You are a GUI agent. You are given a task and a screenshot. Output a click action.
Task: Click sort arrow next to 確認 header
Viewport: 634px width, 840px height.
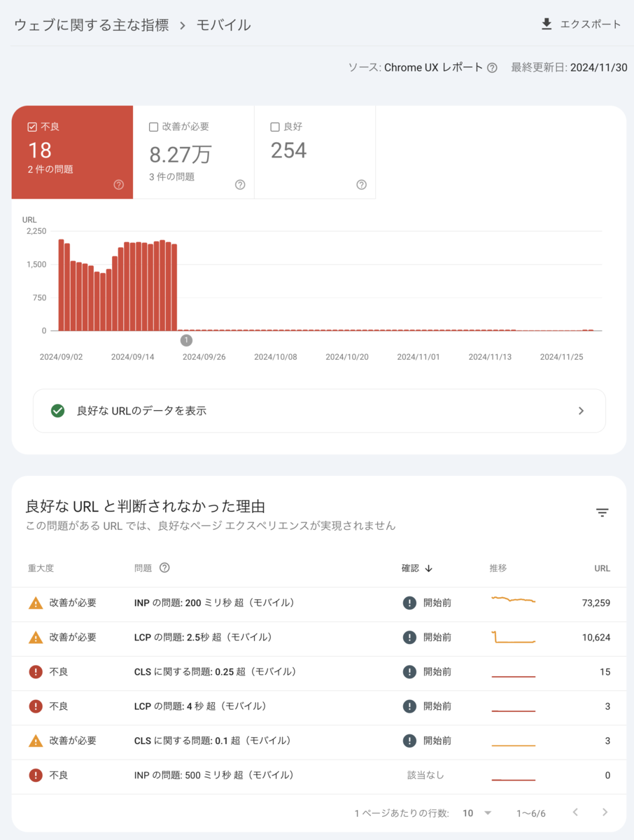(428, 568)
